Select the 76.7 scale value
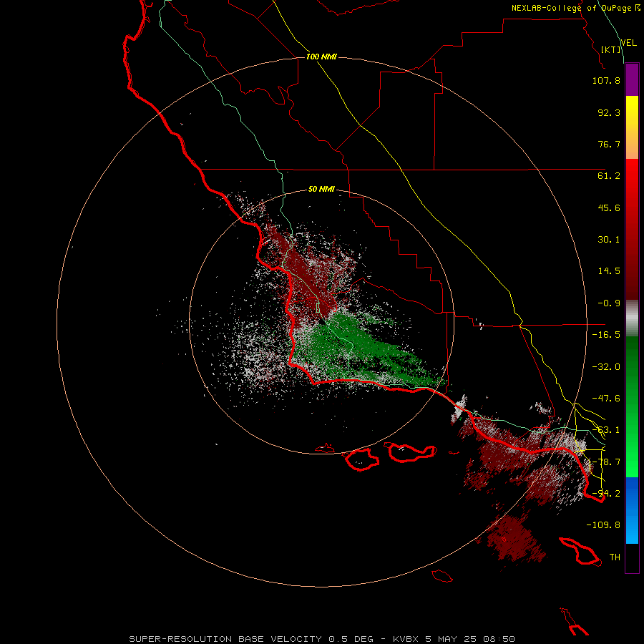The height and width of the screenshot is (644, 644). coord(609,144)
